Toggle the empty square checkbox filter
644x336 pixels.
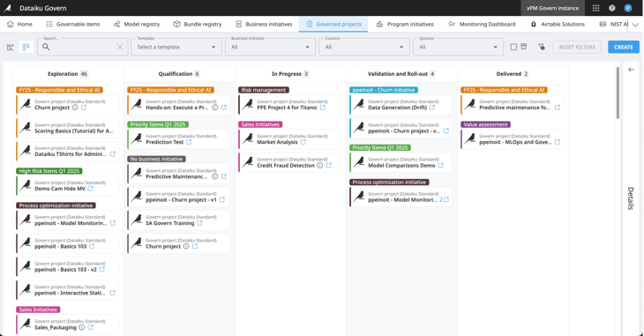513,47
